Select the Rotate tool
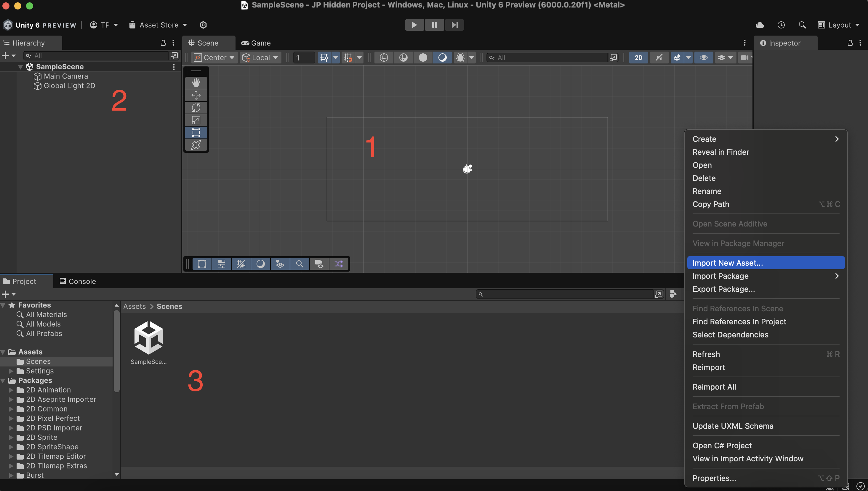The height and width of the screenshot is (491, 868). pos(196,108)
